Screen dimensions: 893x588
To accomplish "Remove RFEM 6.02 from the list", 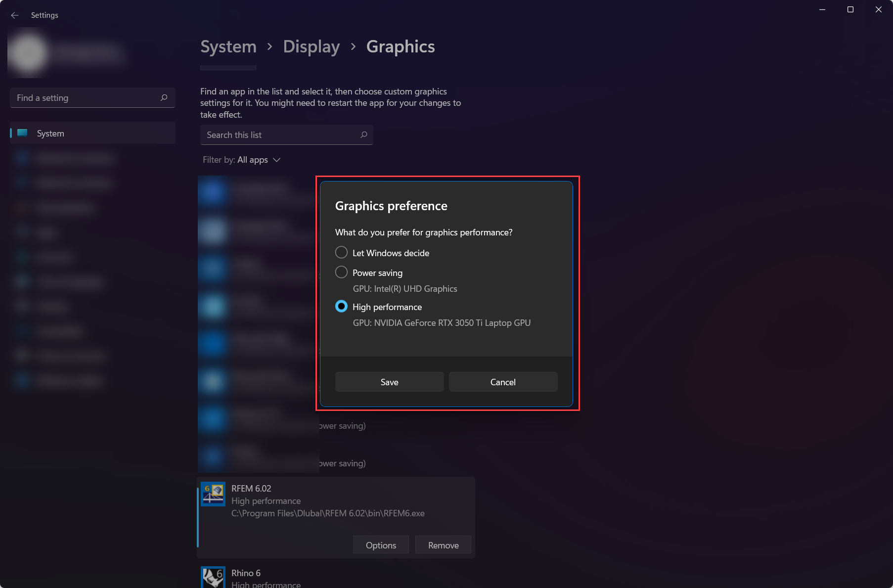I will click(x=443, y=545).
